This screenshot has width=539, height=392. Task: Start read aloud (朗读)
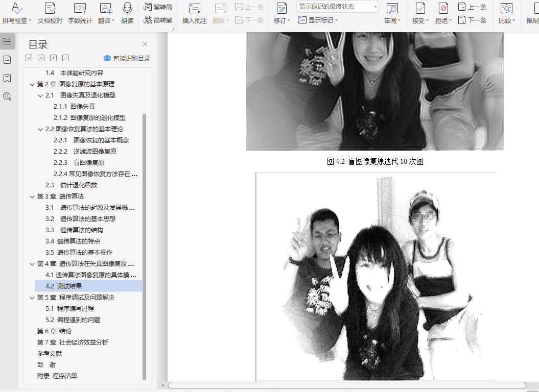tap(127, 9)
